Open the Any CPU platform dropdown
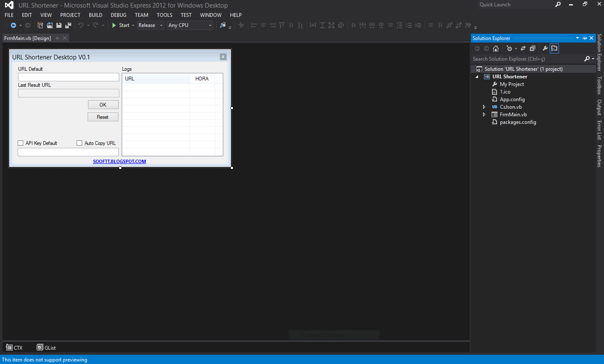 click(210, 25)
